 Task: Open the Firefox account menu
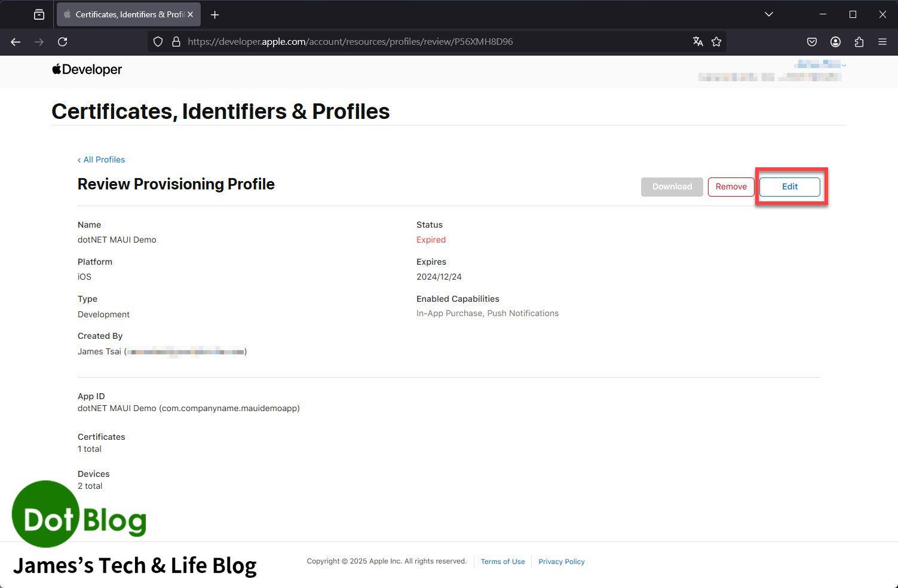(x=836, y=42)
